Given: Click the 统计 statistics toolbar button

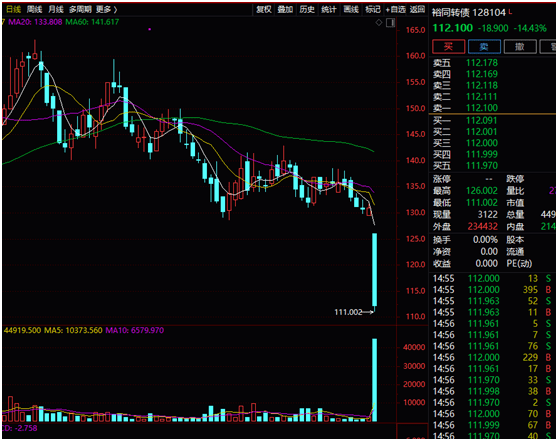Looking at the screenshot, I should coord(329,10).
